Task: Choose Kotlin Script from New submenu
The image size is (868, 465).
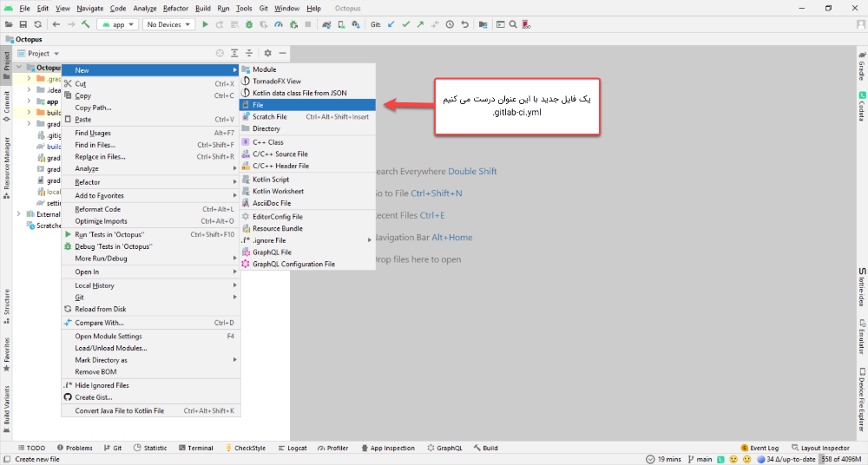Action: (308, 180)
